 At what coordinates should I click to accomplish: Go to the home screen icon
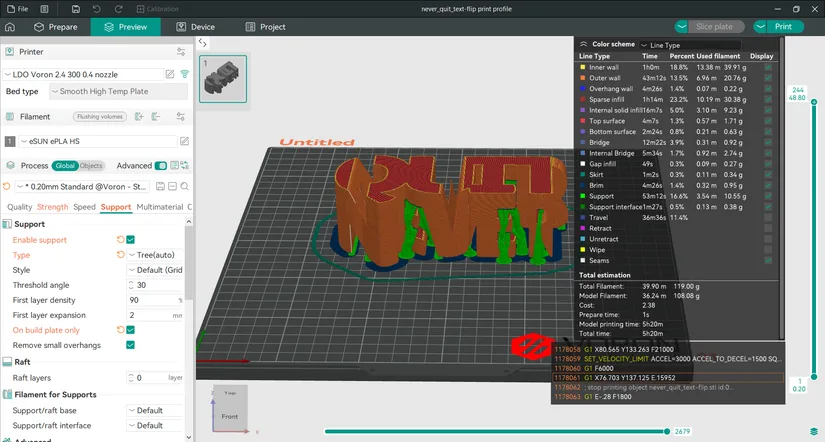(x=10, y=27)
